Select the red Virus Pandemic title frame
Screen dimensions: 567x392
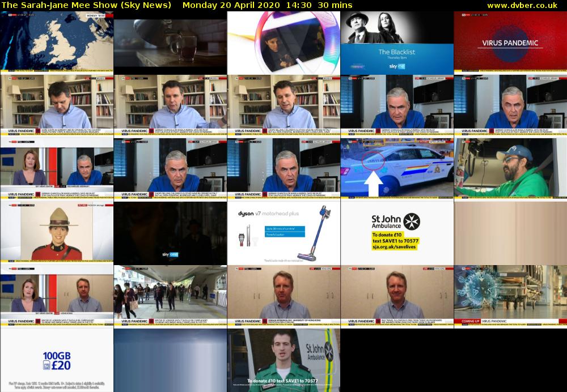click(510, 42)
